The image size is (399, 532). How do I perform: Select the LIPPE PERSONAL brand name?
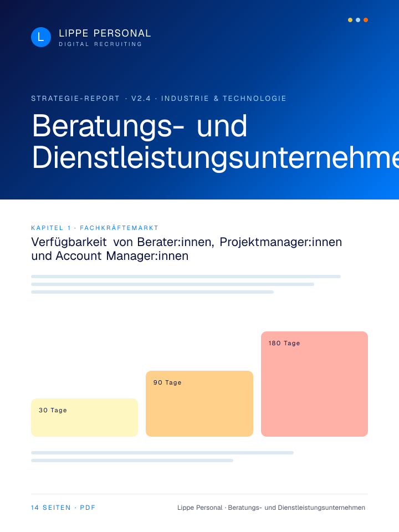[x=105, y=33]
